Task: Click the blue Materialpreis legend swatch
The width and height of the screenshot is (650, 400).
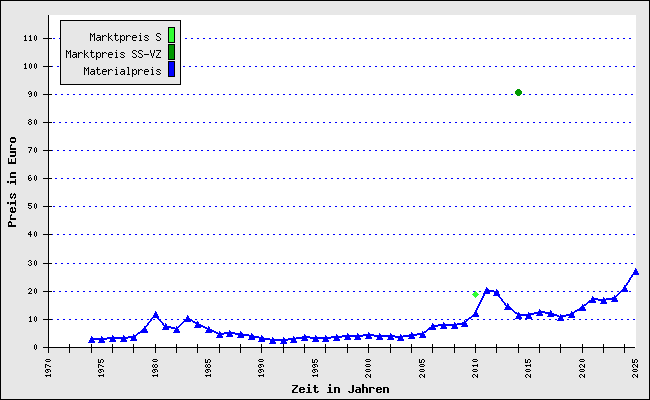Action: coord(171,70)
